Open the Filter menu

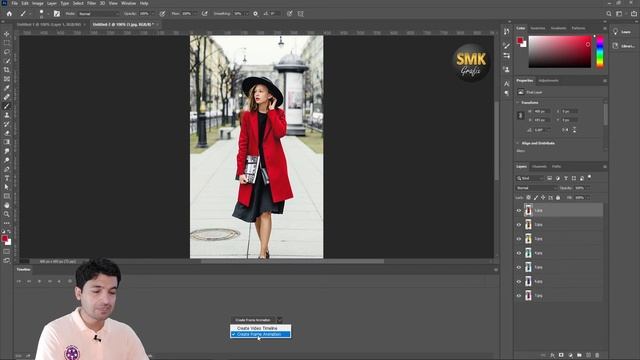pyautogui.click(x=91, y=3)
